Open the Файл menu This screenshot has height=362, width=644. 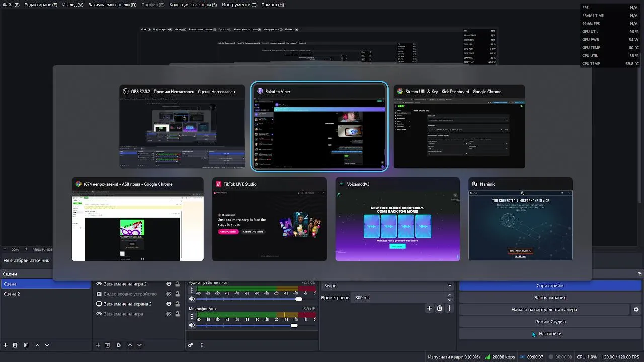pyautogui.click(x=11, y=5)
